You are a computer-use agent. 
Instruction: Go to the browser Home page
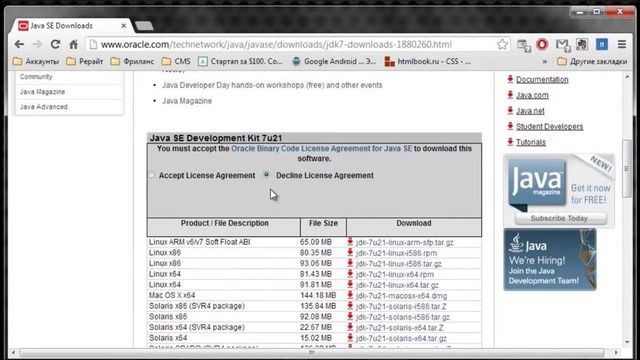[73, 44]
